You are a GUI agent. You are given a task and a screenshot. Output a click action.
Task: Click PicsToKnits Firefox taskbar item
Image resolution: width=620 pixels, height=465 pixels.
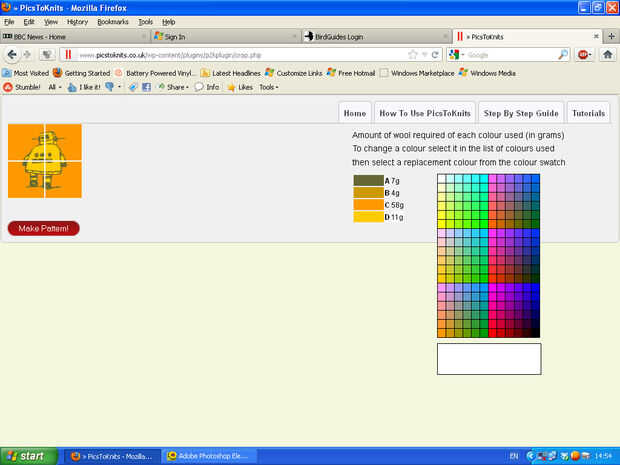[112, 456]
